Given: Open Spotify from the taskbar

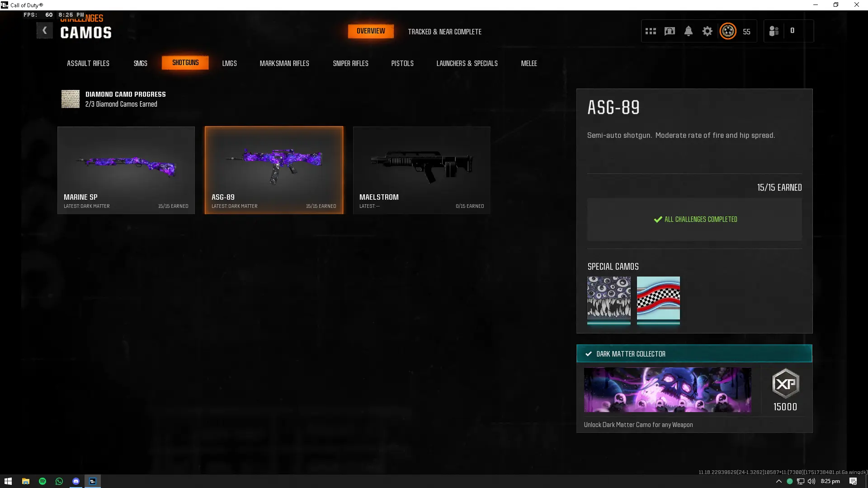Looking at the screenshot, I should click(42, 481).
